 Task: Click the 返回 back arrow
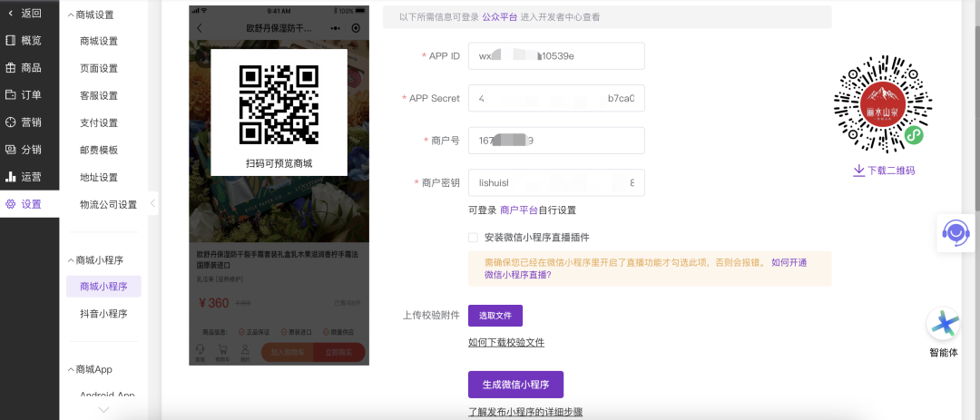coord(11,13)
